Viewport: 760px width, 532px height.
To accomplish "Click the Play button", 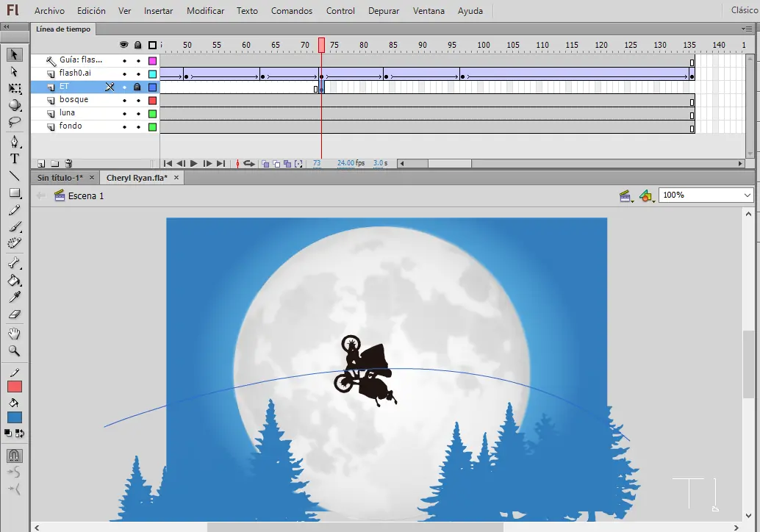I will [x=194, y=164].
